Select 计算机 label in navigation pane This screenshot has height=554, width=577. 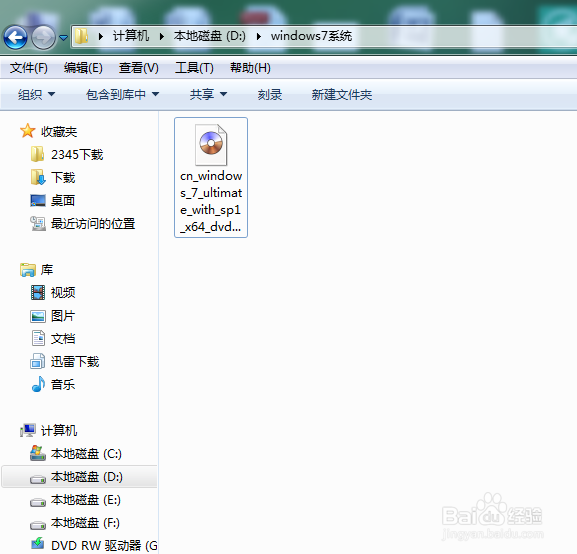59,431
